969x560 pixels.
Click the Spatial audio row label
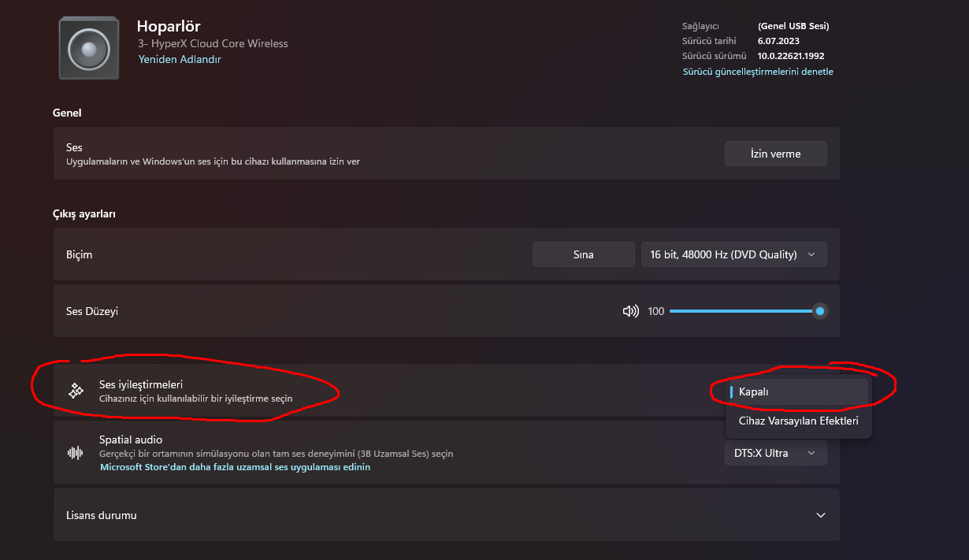131,439
